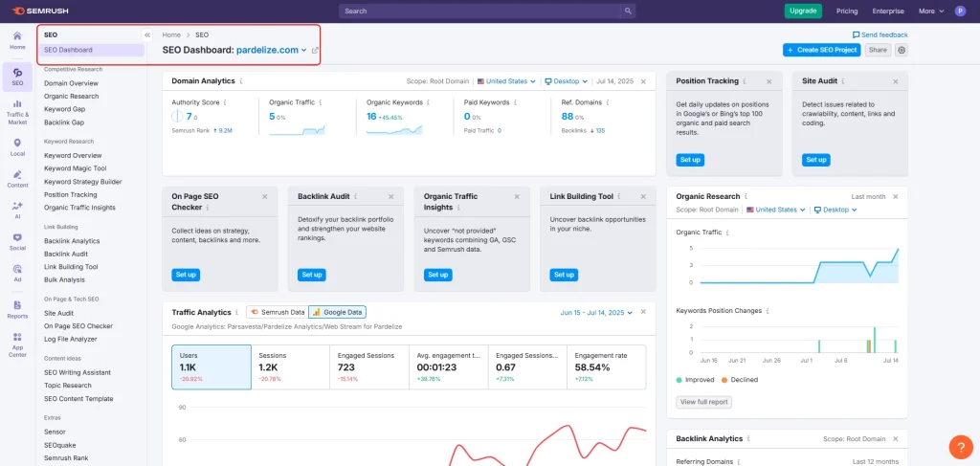
Task: Show info for Organic Keywords metric
Action: [428, 102]
